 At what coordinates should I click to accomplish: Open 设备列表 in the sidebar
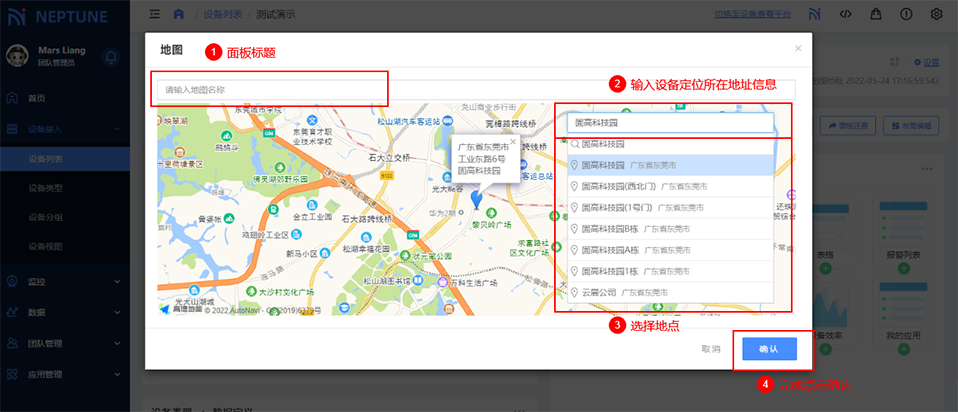(65, 159)
